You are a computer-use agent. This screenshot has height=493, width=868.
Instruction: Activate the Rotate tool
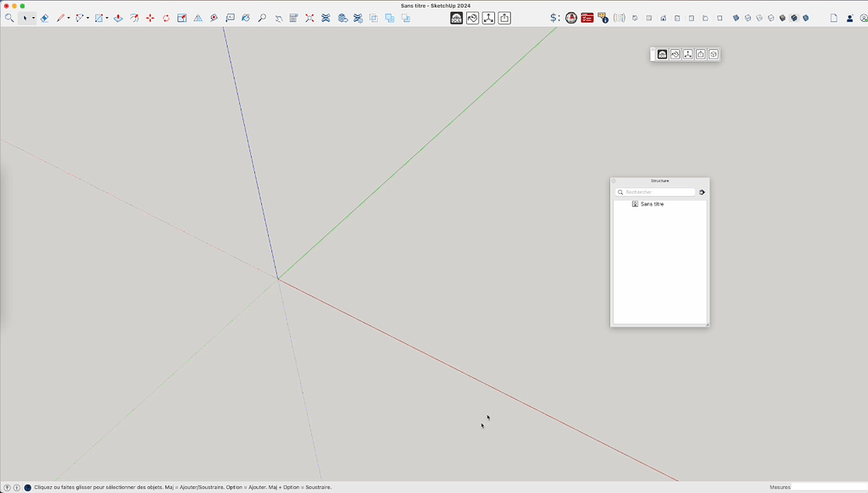pos(164,17)
